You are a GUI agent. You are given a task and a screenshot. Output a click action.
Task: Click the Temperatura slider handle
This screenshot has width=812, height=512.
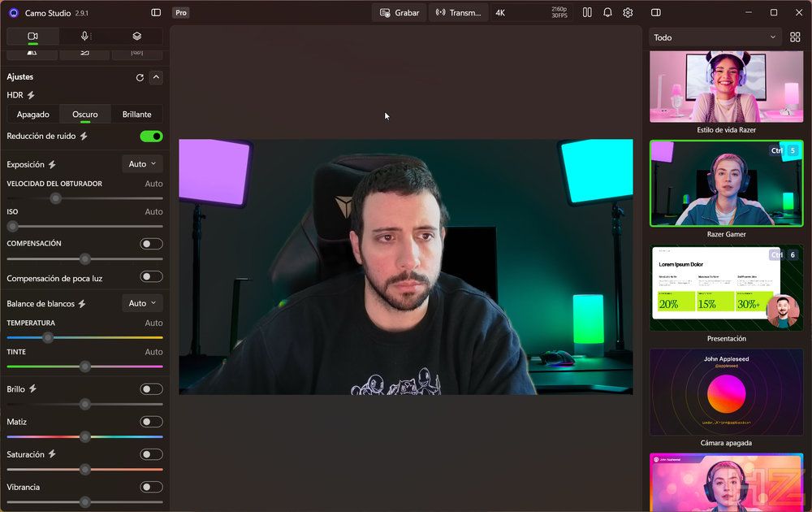(48, 338)
